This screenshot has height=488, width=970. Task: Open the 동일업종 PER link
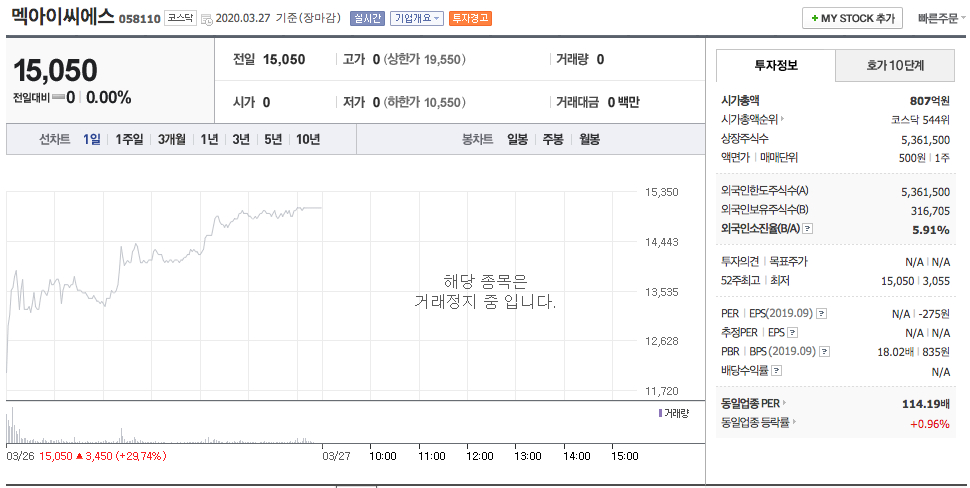point(753,403)
